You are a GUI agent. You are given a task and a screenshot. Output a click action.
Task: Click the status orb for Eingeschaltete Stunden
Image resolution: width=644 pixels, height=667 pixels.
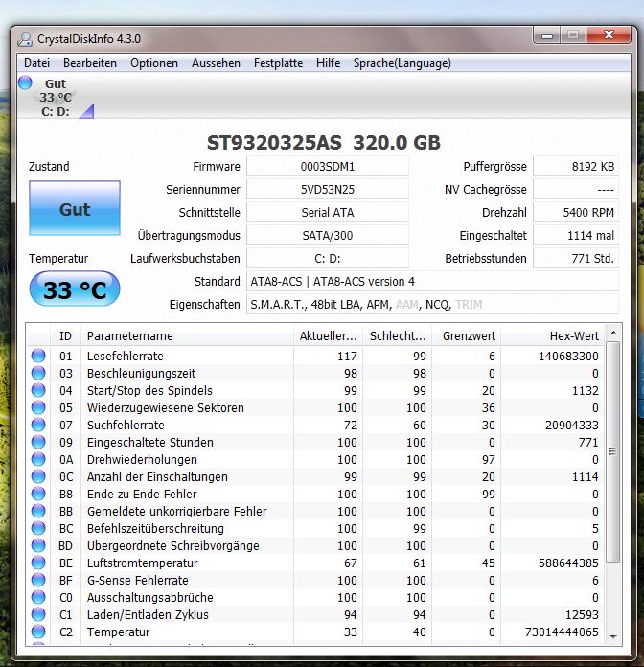[x=38, y=442]
